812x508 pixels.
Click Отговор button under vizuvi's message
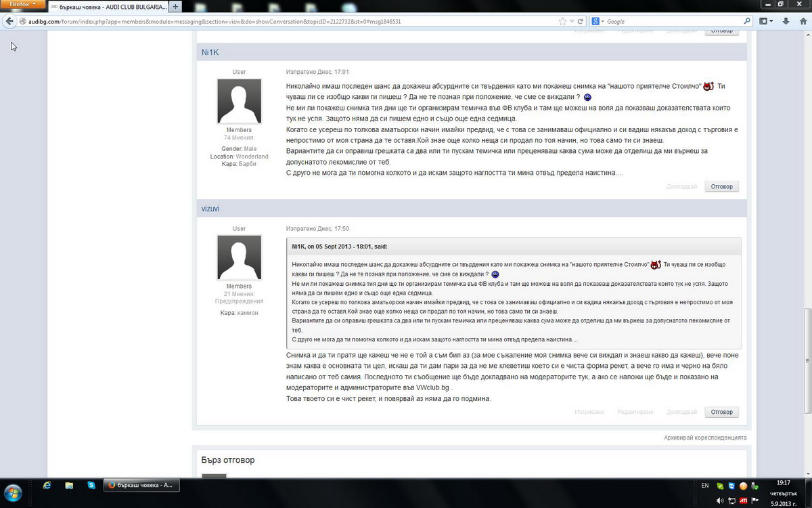coord(721,412)
